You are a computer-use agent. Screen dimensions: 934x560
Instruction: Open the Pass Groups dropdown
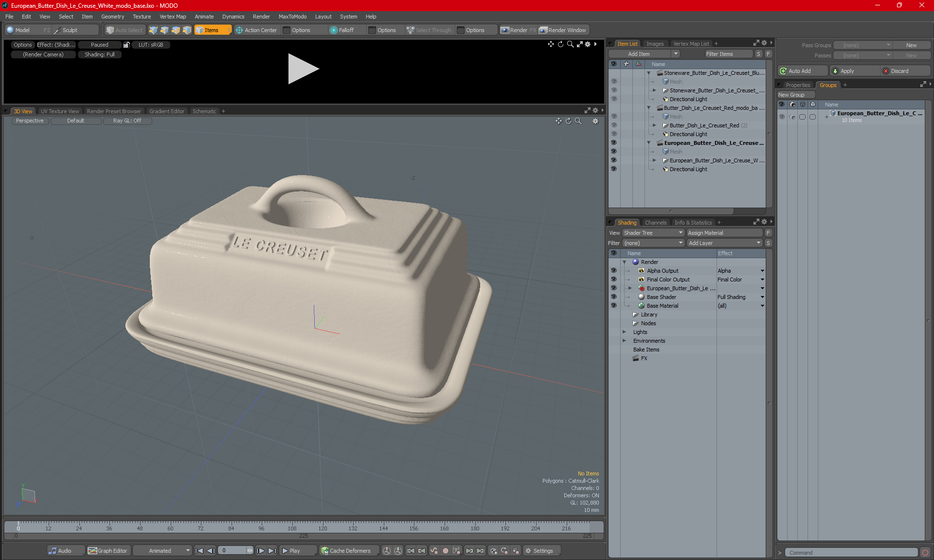[x=862, y=45]
